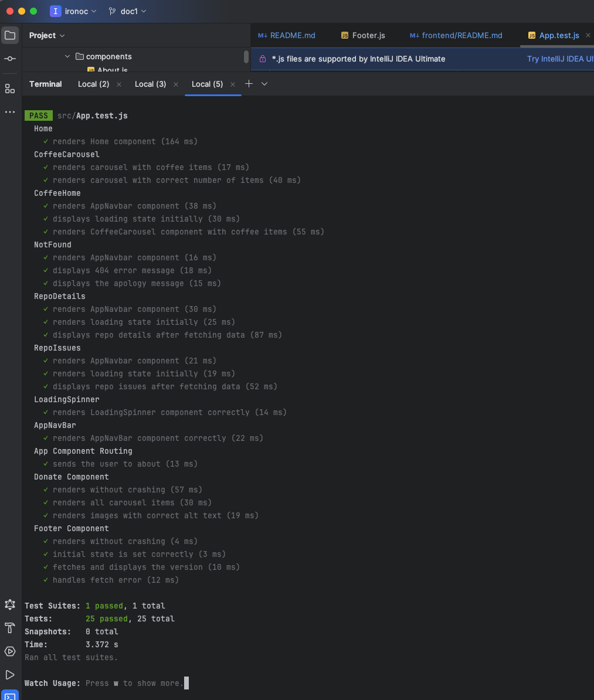
Task: Close the Local (5) terminal tab
Action: (232, 84)
